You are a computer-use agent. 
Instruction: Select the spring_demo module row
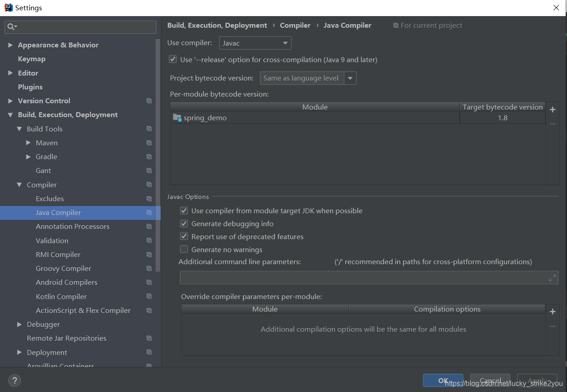358,118
